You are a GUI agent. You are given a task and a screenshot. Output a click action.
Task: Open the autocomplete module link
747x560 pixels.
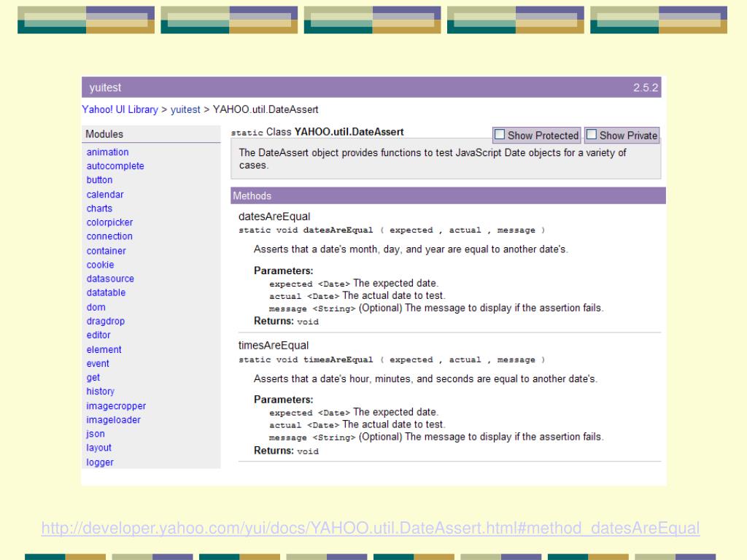click(115, 166)
